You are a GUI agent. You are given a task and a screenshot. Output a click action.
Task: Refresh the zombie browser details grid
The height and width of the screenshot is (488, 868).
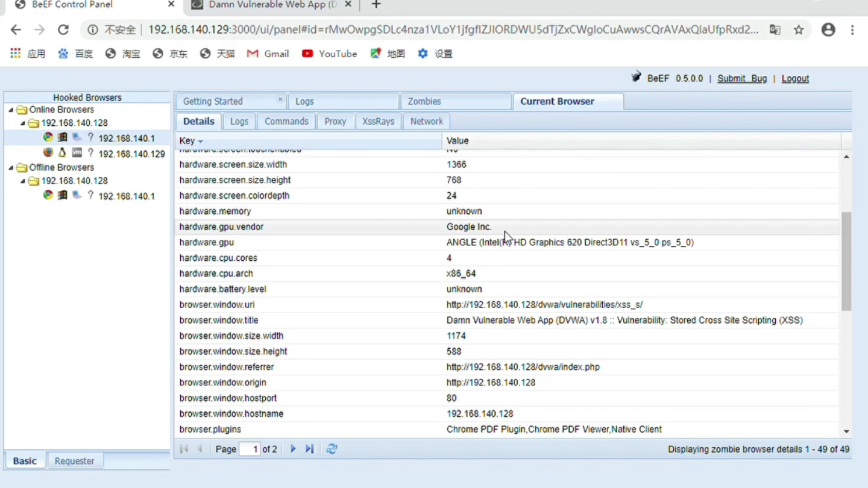pyautogui.click(x=332, y=449)
